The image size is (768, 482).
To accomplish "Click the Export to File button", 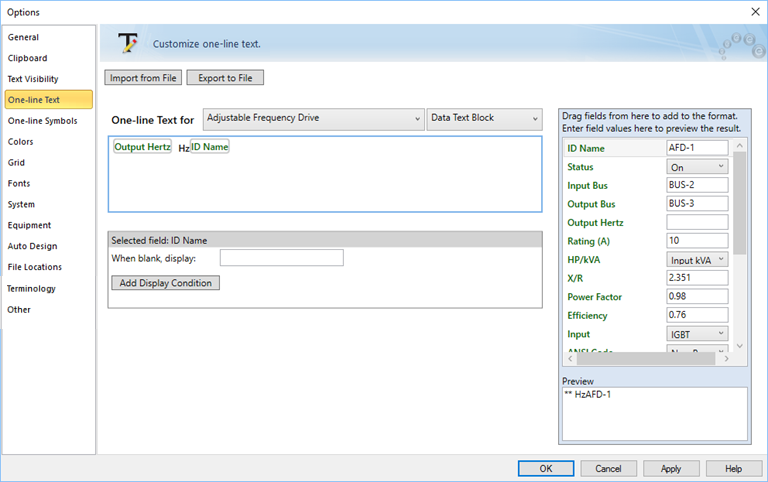I will (x=225, y=78).
